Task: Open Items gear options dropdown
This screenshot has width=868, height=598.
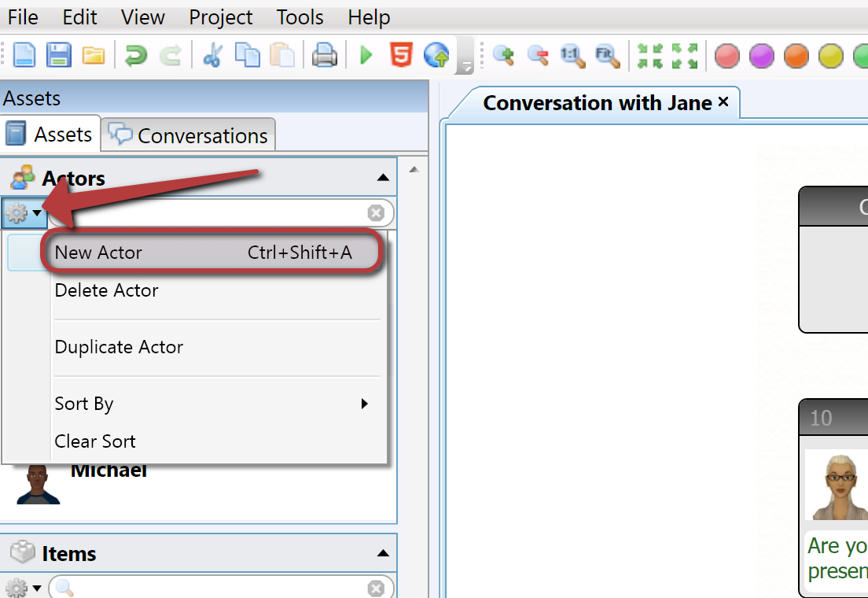Action: click(x=24, y=588)
